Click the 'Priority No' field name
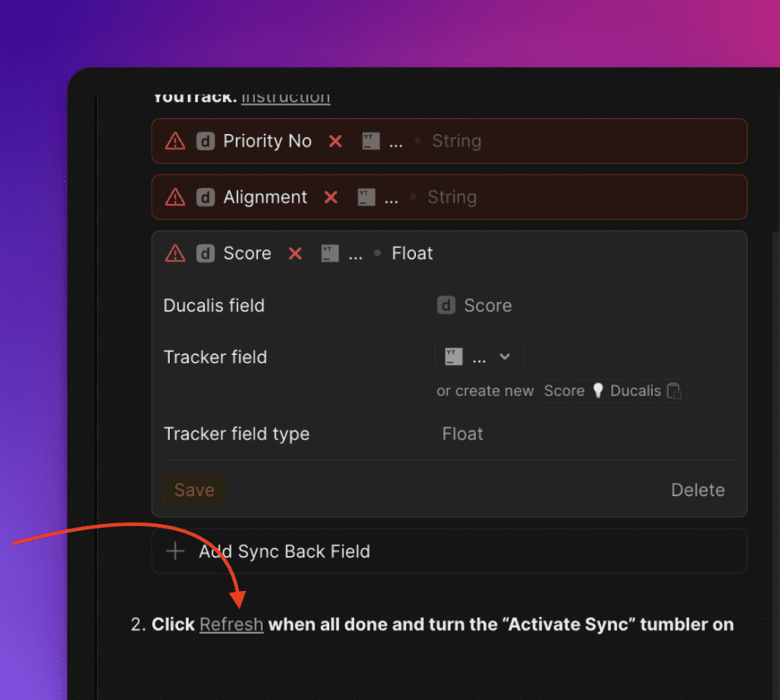The image size is (780, 700). tap(267, 141)
